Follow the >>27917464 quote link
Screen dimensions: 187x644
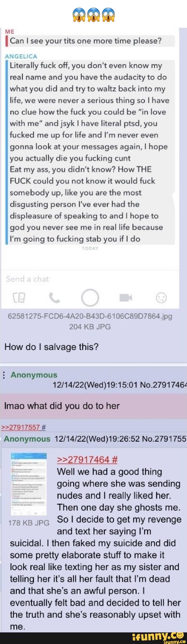tap(87, 459)
